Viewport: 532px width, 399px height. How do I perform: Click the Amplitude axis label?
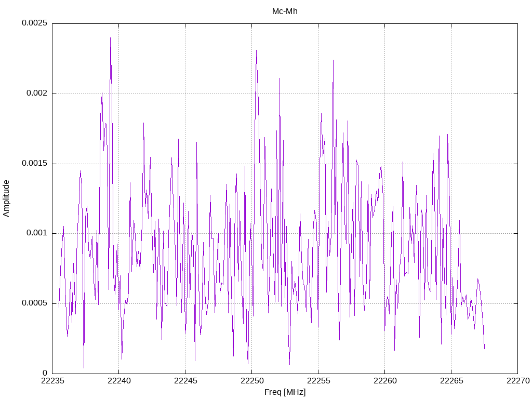(6, 198)
